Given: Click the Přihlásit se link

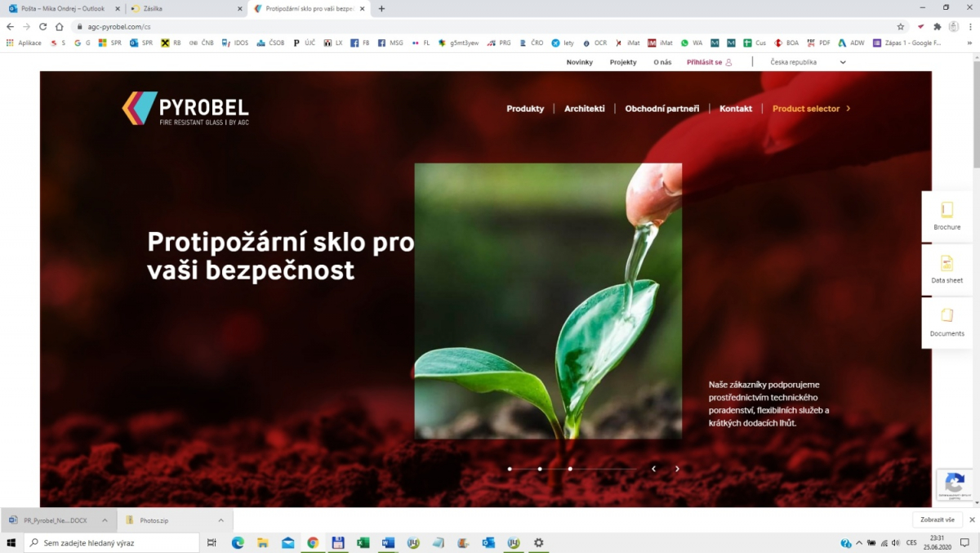Looking at the screenshot, I should (704, 61).
